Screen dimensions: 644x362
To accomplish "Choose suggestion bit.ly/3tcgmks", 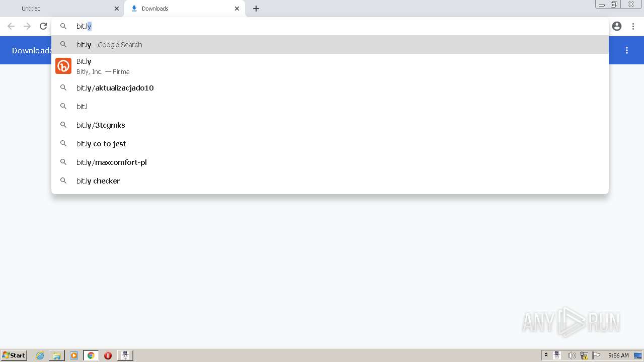I will click(330, 125).
